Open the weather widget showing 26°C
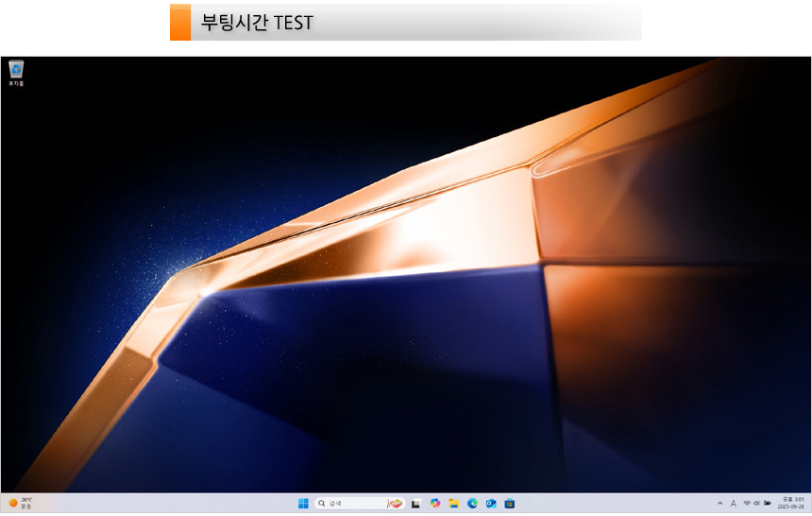The width and height of the screenshot is (812, 516). click(x=21, y=503)
